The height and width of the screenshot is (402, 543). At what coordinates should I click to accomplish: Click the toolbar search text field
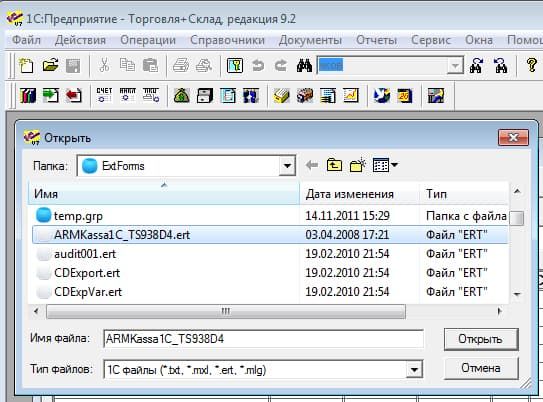tap(382, 65)
